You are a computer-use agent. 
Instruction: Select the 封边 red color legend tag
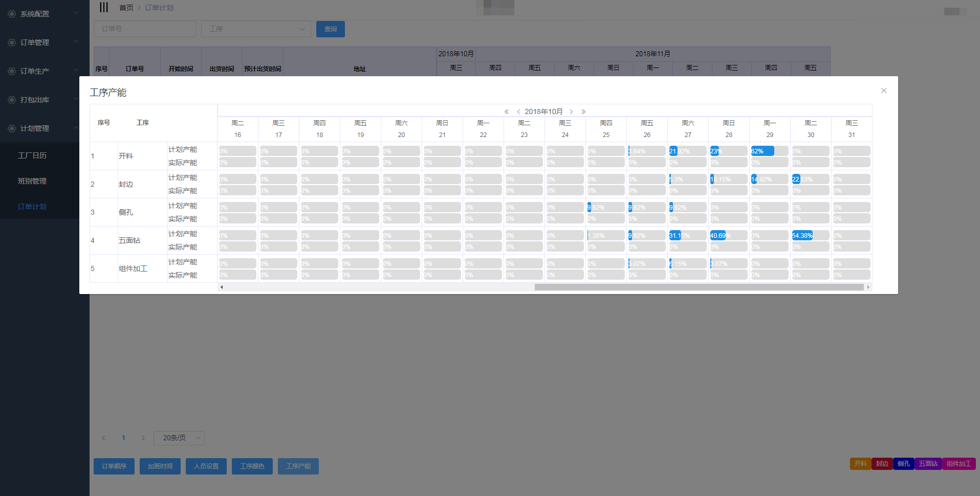882,464
